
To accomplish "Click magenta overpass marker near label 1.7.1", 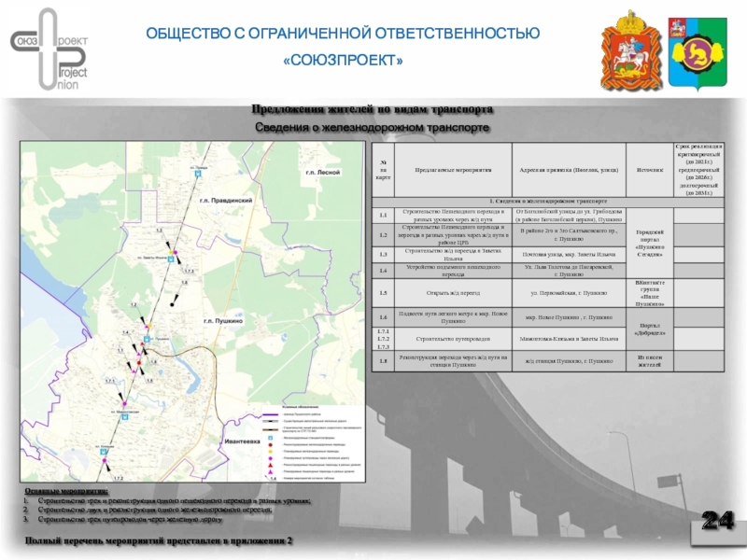I will tap(125, 404).
